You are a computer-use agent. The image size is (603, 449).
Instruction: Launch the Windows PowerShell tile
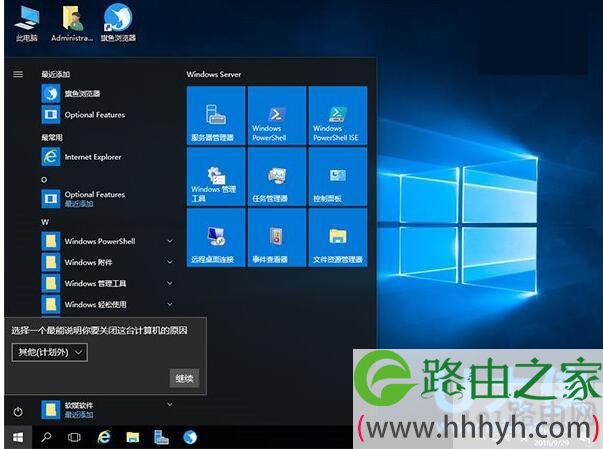[x=277, y=115]
